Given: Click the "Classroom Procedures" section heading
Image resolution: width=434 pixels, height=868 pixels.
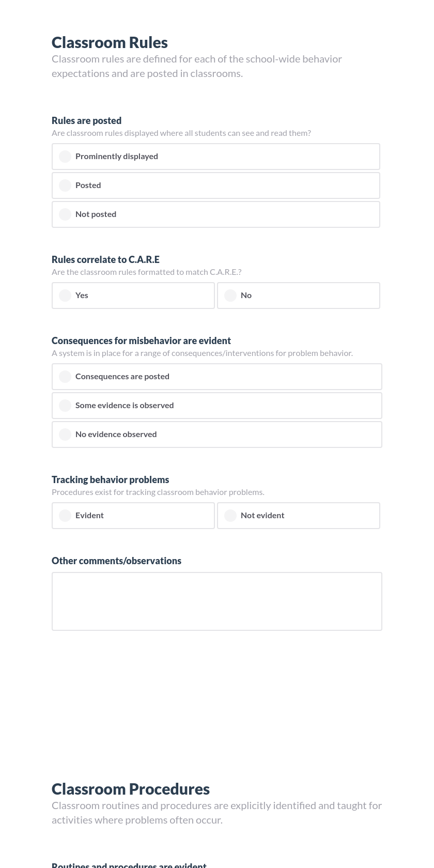Looking at the screenshot, I should point(130,788).
